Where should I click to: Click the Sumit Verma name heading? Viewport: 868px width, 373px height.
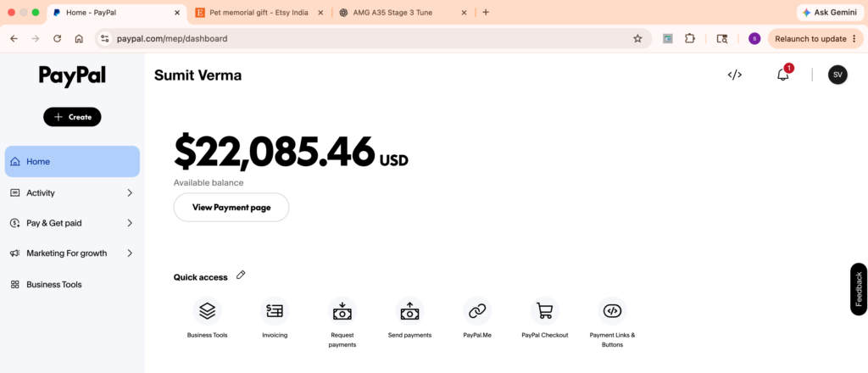click(198, 75)
